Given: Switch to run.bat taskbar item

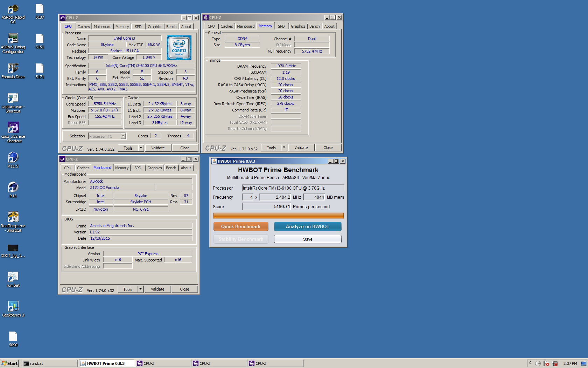Looking at the screenshot, I should tap(50, 363).
